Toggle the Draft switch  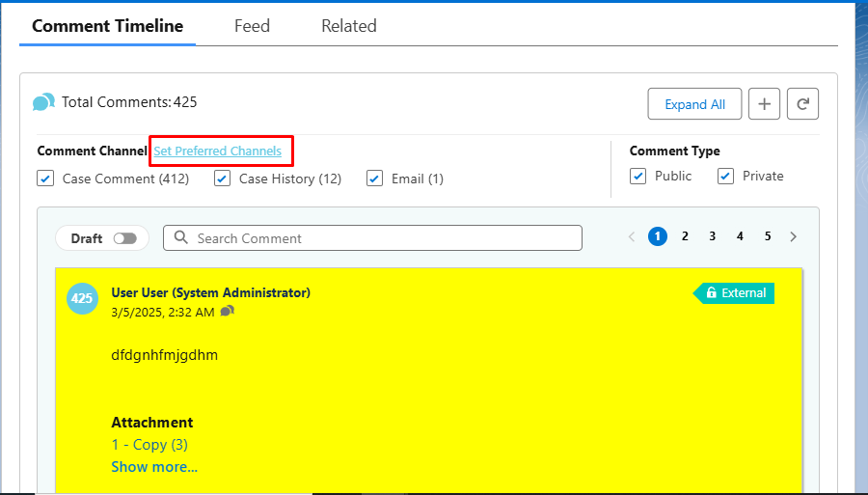[x=125, y=238]
